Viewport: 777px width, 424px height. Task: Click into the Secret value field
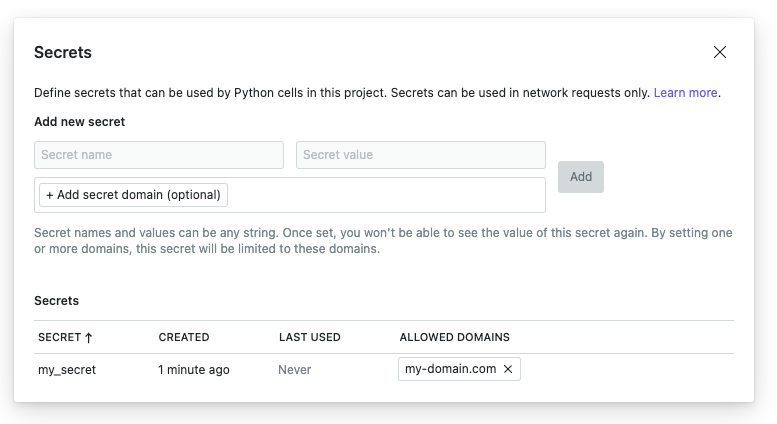pyautogui.click(x=420, y=155)
